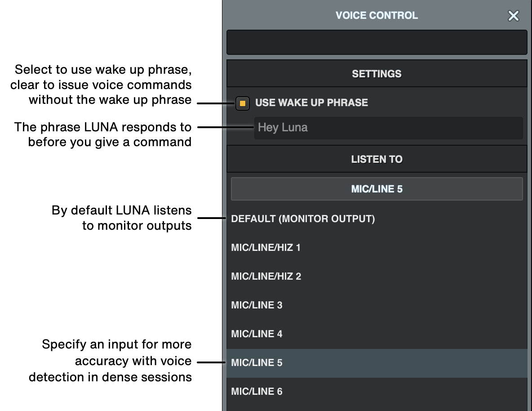Choose MIC/LINE 4 as listen source
Viewport: 532px width, 411px height.
(x=257, y=334)
